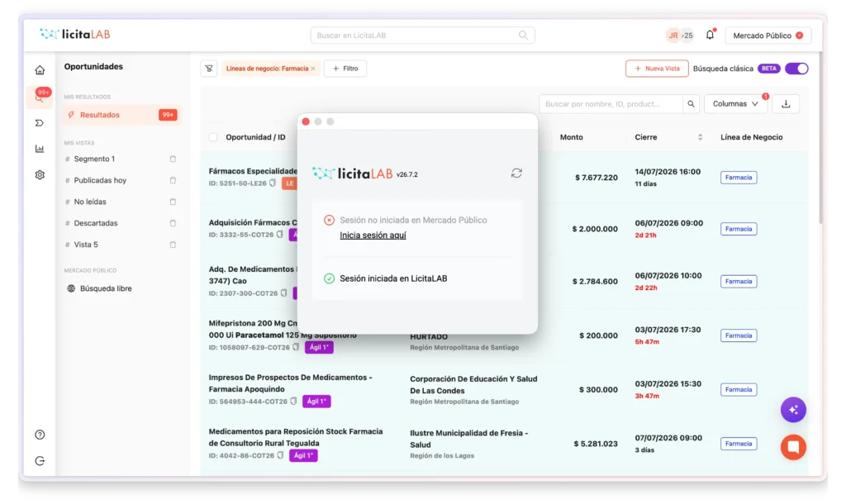The image size is (846, 504).
Task: Open the Home icon in the sidebar
Action: coord(40,70)
